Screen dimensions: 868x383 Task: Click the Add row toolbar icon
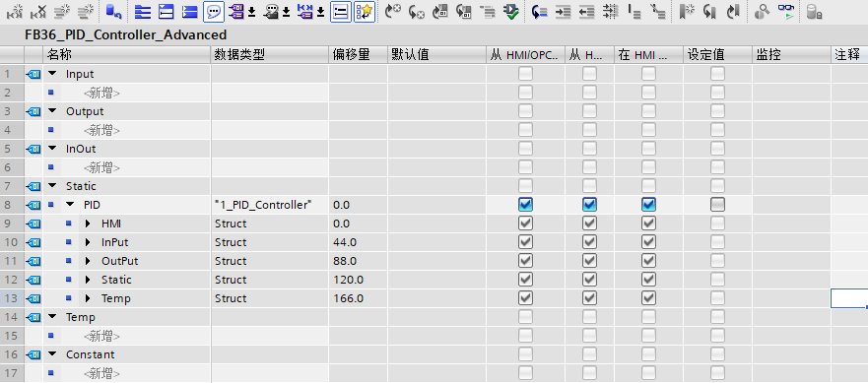tap(86, 11)
